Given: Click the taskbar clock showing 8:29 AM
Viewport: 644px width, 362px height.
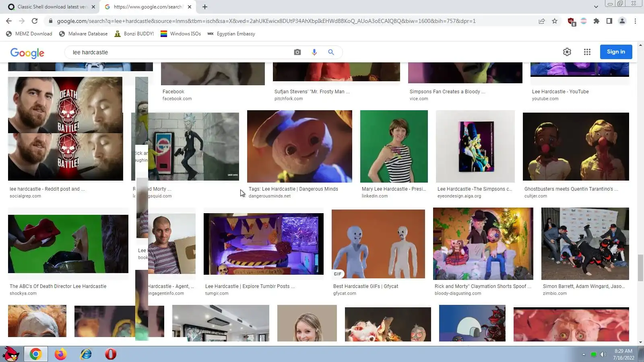Looking at the screenshot, I should (623, 354).
